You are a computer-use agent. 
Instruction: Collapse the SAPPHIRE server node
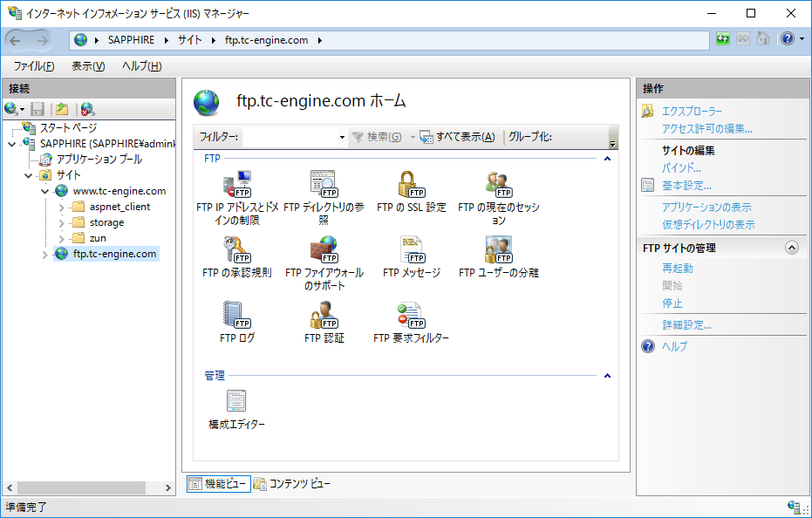point(12,144)
